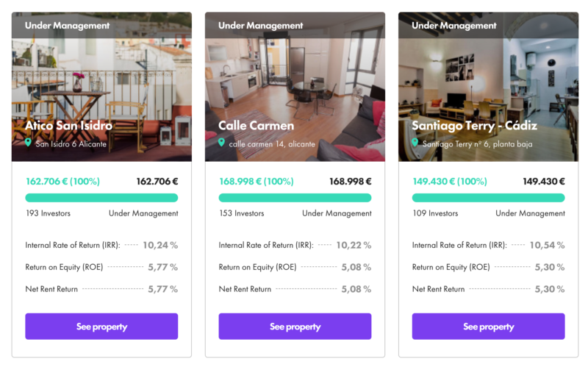588x367 pixels.
Task: Click the Santiago Terry - Cádiz title
Action: coord(474,126)
